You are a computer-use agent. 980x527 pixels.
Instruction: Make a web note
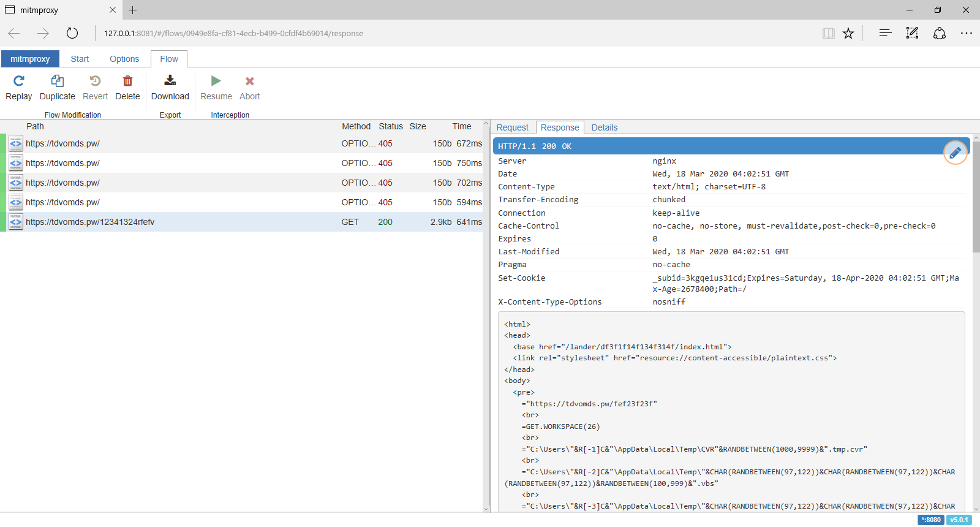pyautogui.click(x=912, y=33)
